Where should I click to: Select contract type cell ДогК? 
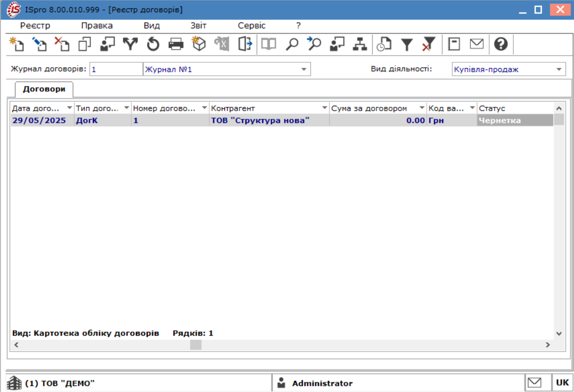[103, 120]
